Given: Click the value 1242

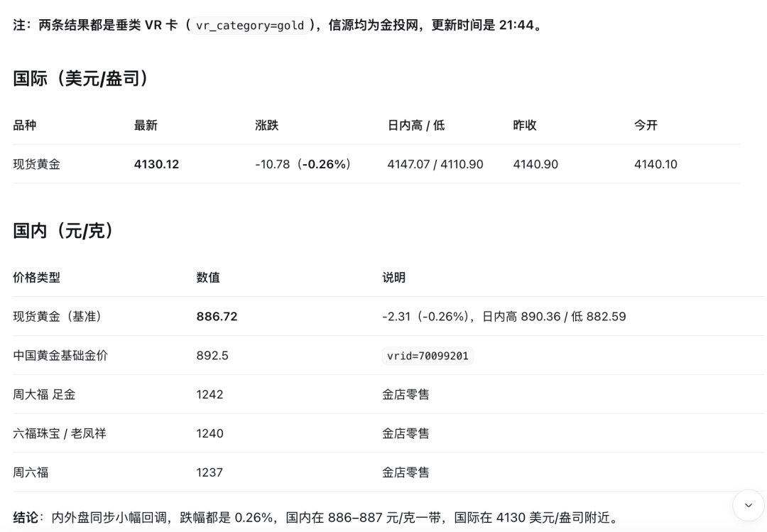Looking at the screenshot, I should click(210, 394).
